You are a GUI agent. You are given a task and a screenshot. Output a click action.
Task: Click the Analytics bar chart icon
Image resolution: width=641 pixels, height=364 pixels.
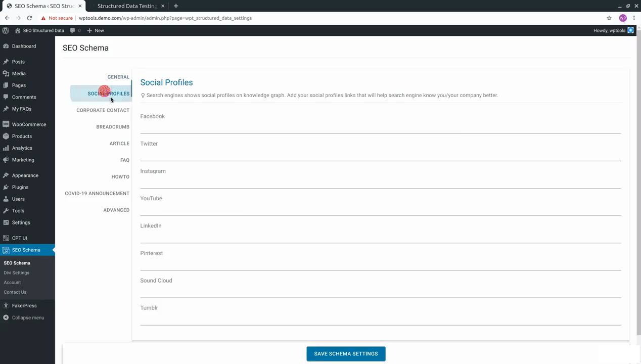click(6, 148)
